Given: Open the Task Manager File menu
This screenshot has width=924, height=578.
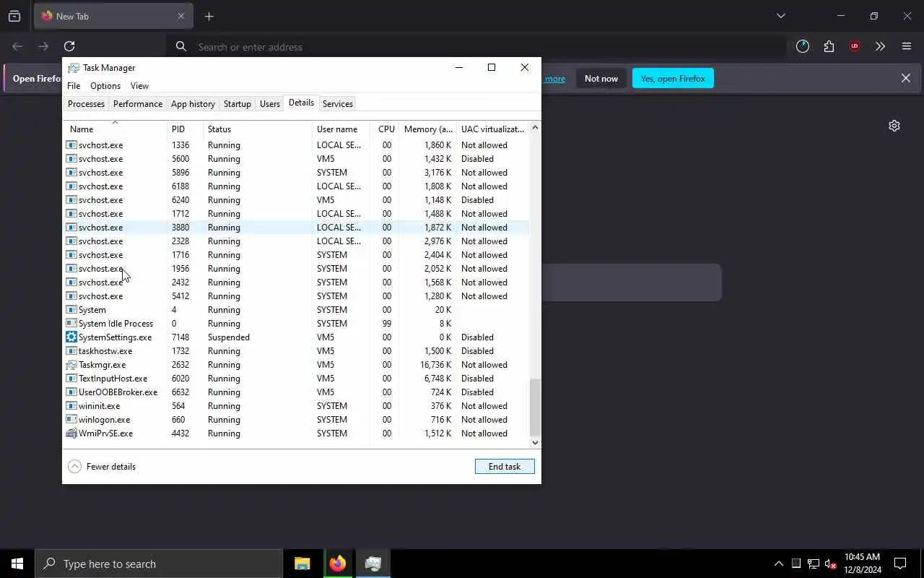Looking at the screenshot, I should [74, 85].
